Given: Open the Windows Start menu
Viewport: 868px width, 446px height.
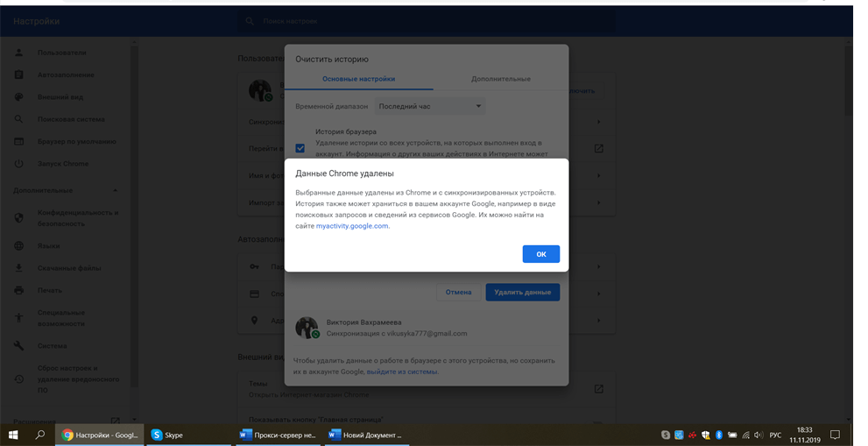Looking at the screenshot, I should pyautogui.click(x=13, y=435).
